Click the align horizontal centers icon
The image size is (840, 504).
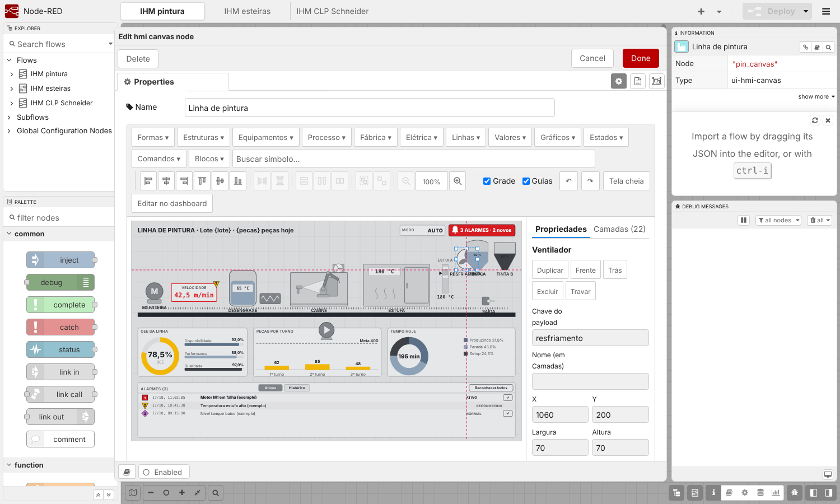click(x=166, y=181)
